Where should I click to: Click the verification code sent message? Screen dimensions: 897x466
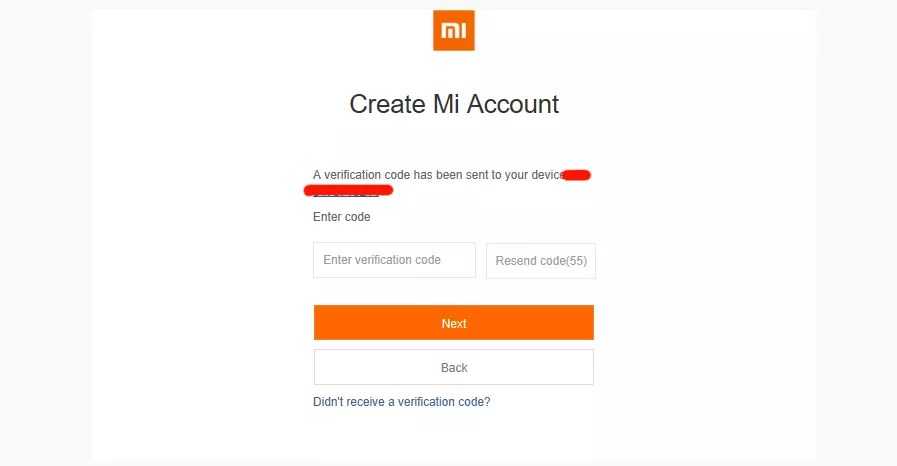pos(436,175)
